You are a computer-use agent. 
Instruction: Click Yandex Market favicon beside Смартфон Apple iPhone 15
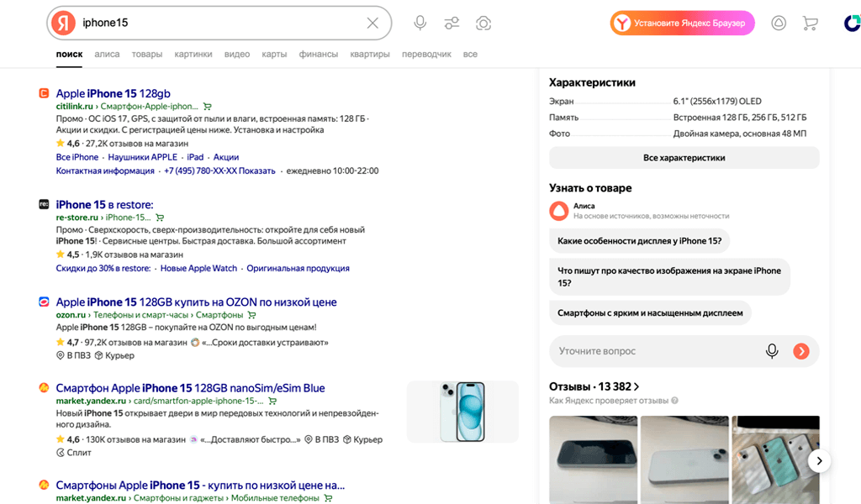pyautogui.click(x=44, y=388)
